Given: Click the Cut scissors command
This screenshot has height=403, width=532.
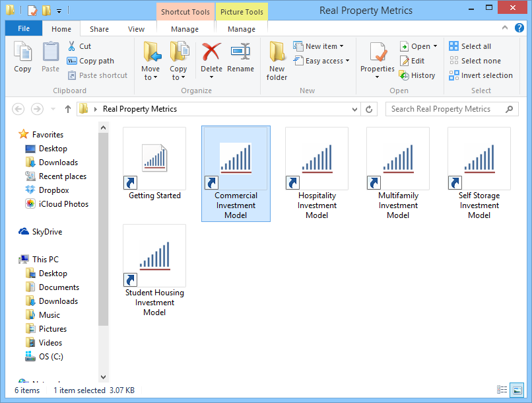Looking at the screenshot, I should point(79,46).
